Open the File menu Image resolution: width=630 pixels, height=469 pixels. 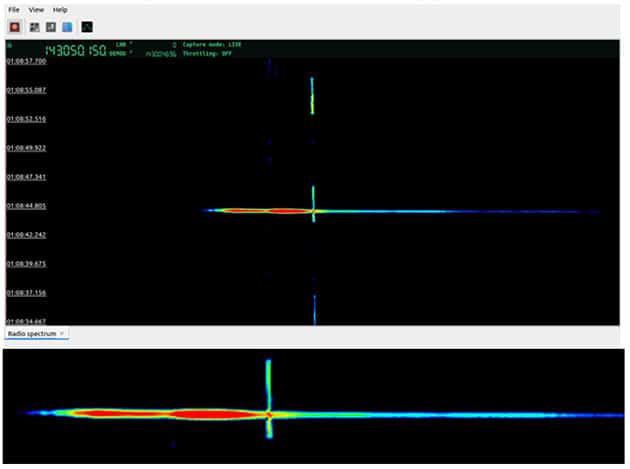pos(14,9)
